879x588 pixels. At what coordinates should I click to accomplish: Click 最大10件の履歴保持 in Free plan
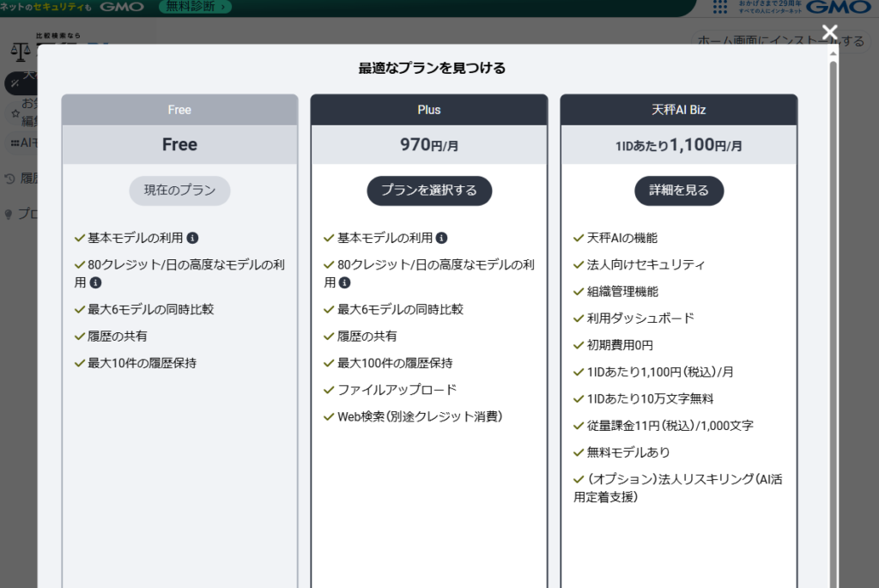click(x=142, y=363)
